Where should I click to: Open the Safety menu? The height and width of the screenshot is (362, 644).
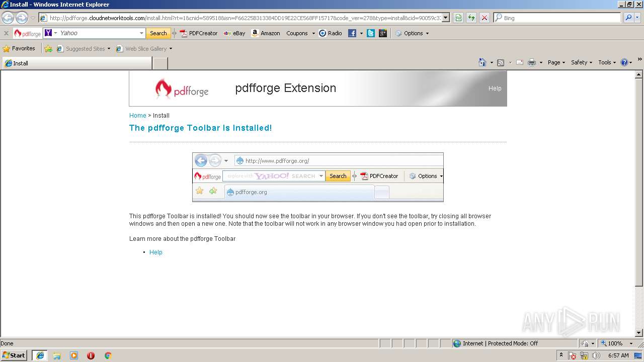[582, 62]
